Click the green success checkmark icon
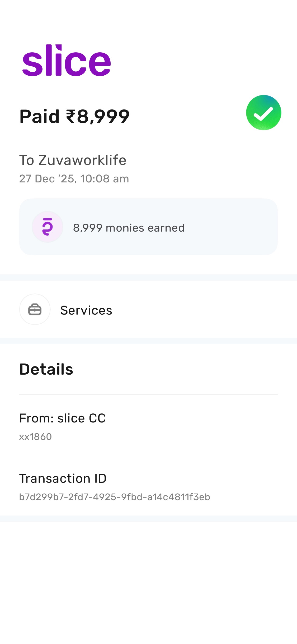This screenshot has width=297, height=644. [x=263, y=113]
